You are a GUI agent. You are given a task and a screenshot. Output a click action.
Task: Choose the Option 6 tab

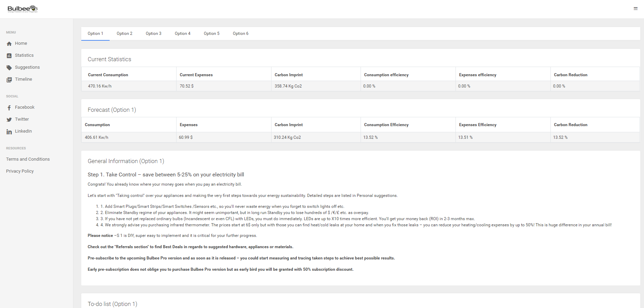(240, 34)
